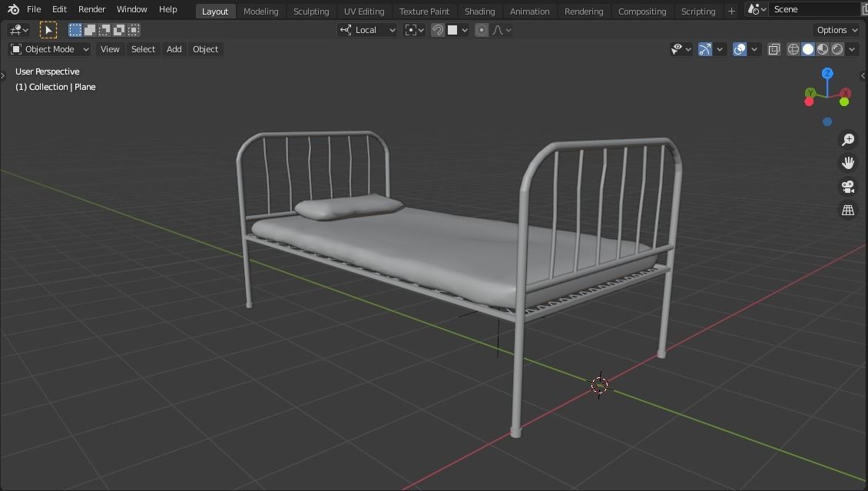This screenshot has width=868, height=491.
Task: Click the hand pan view icon
Action: [848, 163]
